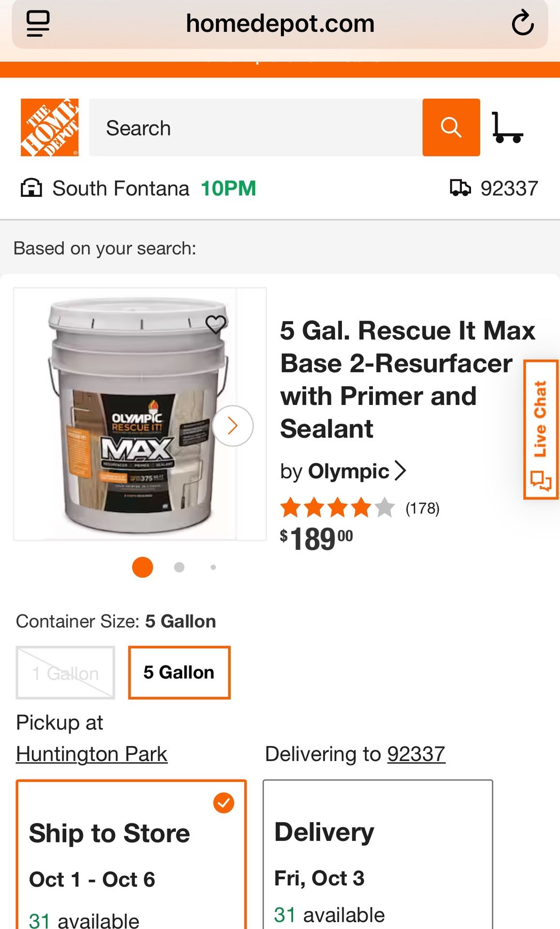Select the 5 Gallon container size
The image size is (560, 929).
click(x=179, y=673)
